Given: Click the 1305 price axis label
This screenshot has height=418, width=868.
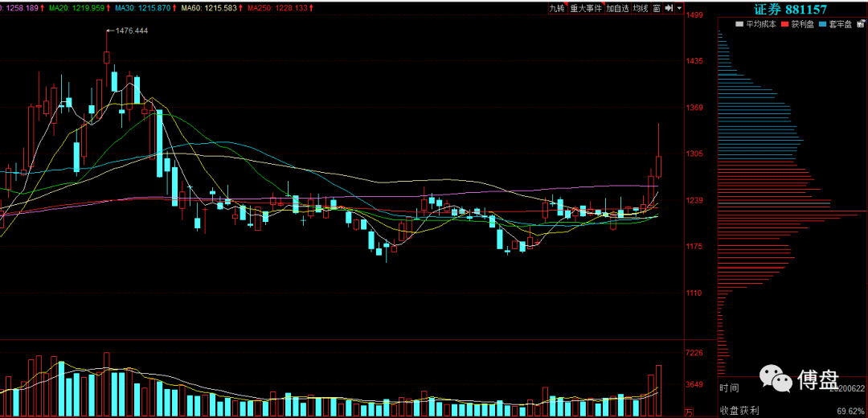Looking at the screenshot, I should [694, 154].
